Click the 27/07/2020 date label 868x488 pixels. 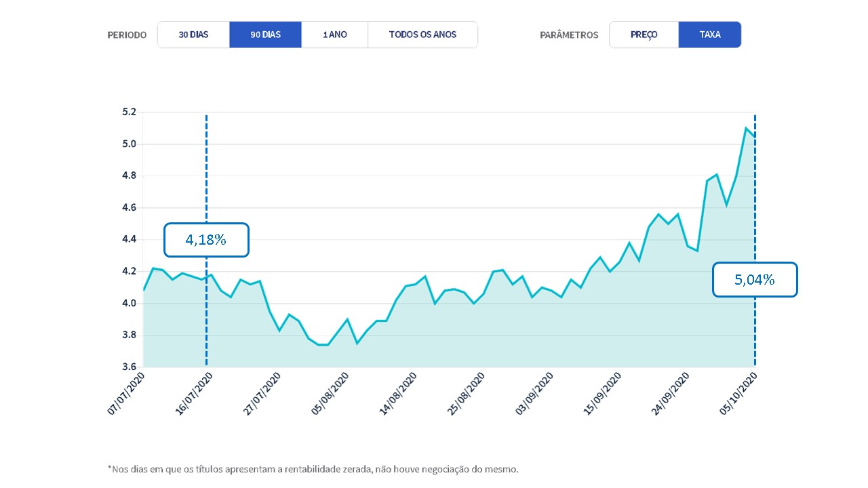click(262, 394)
